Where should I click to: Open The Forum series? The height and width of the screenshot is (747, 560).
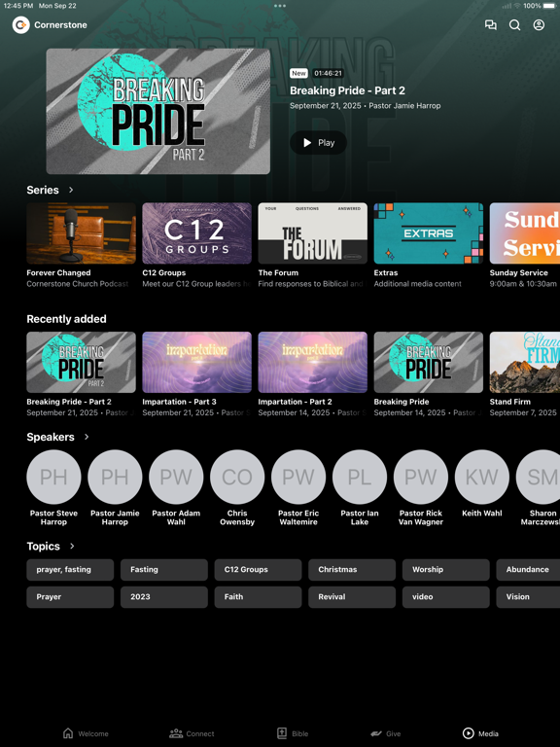tap(312, 233)
